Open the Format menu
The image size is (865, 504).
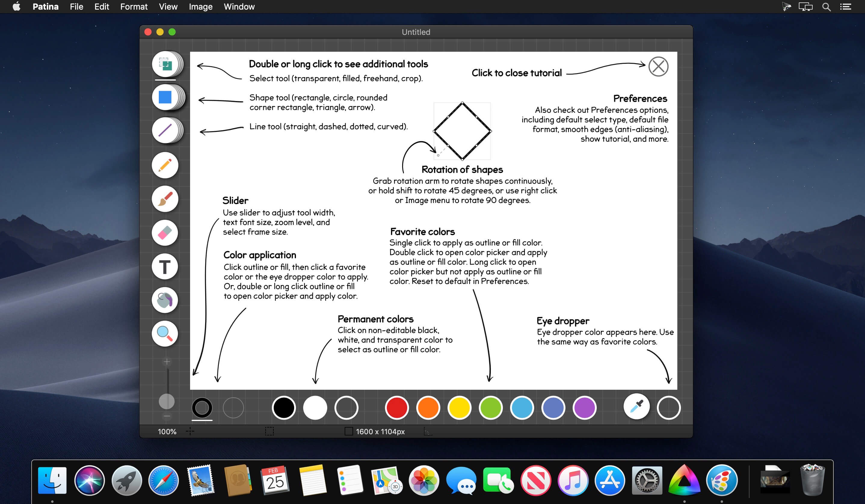tap(134, 7)
